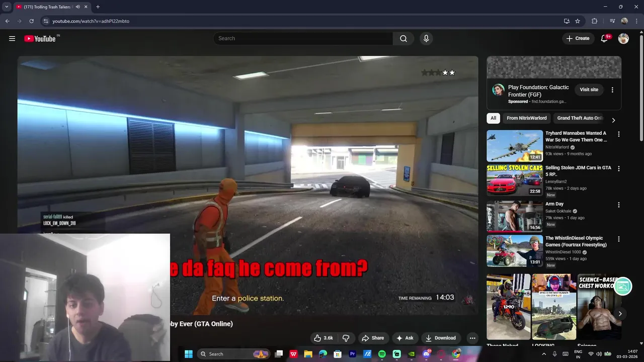Click the search magnifier button
The height and width of the screenshot is (362, 644).
tap(404, 39)
